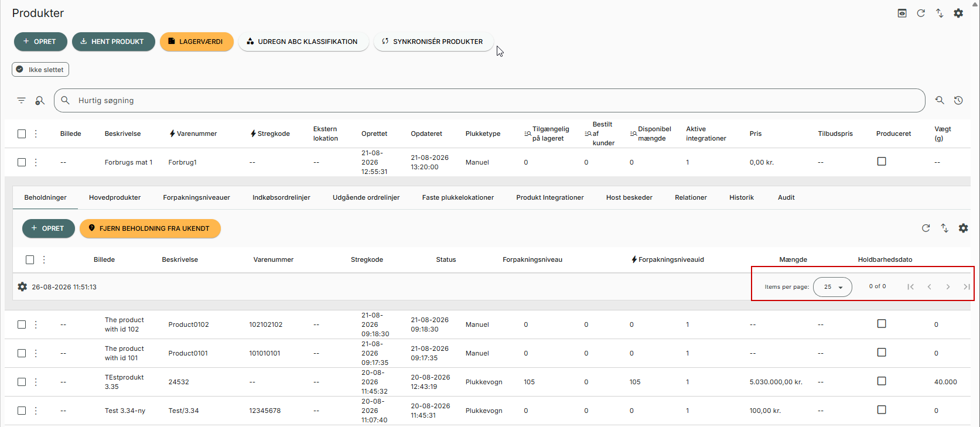The width and height of the screenshot is (980, 427).
Task: Click the sort arrows icon in Beholdninger toolbar
Action: coord(945,228)
